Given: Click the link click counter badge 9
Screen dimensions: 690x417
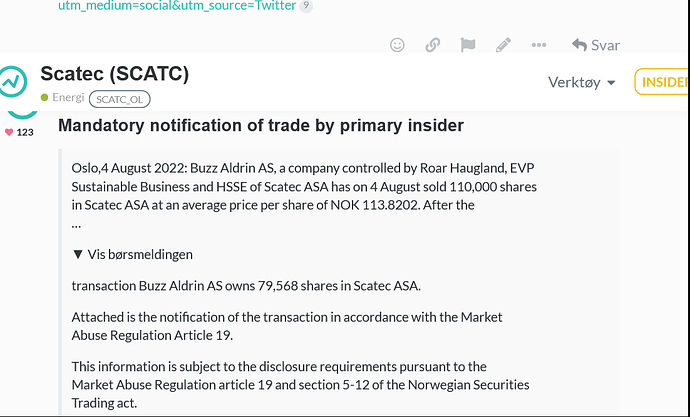Looking at the screenshot, I should click(306, 6).
